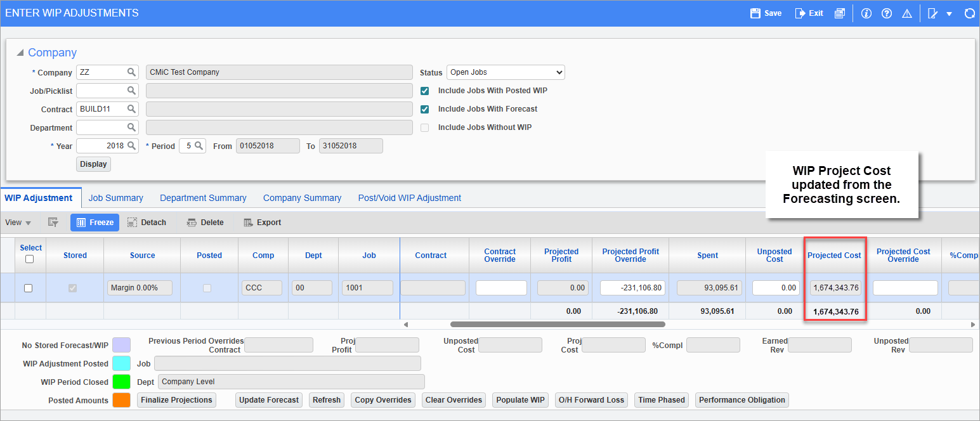Click the Save icon in header
980x421 pixels.
pyautogui.click(x=755, y=13)
